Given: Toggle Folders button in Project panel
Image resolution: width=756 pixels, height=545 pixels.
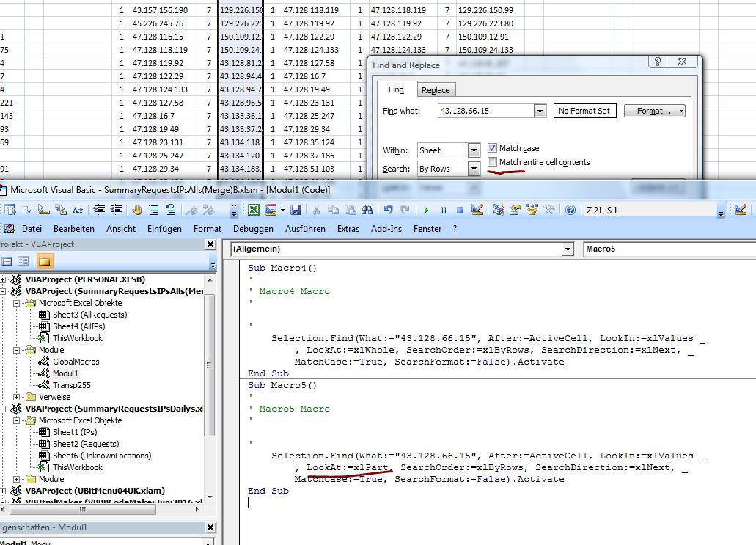Looking at the screenshot, I should (x=44, y=261).
